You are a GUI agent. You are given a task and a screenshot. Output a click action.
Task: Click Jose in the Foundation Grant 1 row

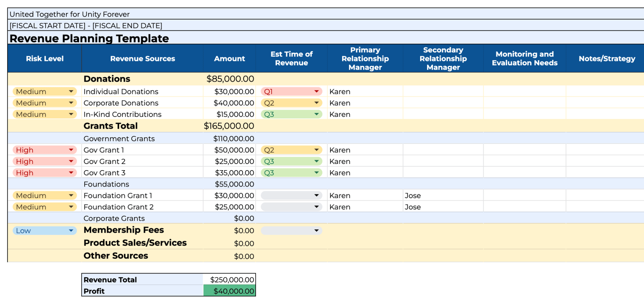[x=413, y=196]
